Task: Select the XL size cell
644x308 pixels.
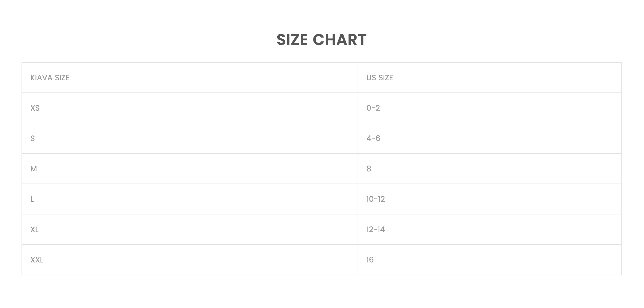Action: click(x=34, y=230)
